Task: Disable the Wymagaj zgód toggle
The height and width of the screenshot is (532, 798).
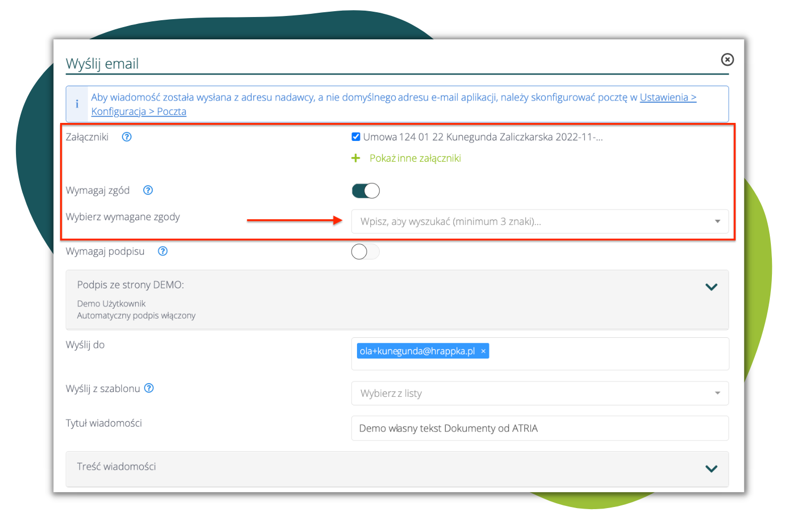Action: [365, 190]
